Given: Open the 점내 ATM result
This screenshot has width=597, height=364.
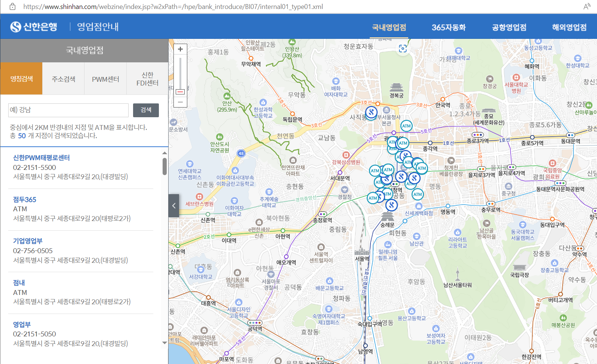Looking at the screenshot, I should click(x=19, y=283).
